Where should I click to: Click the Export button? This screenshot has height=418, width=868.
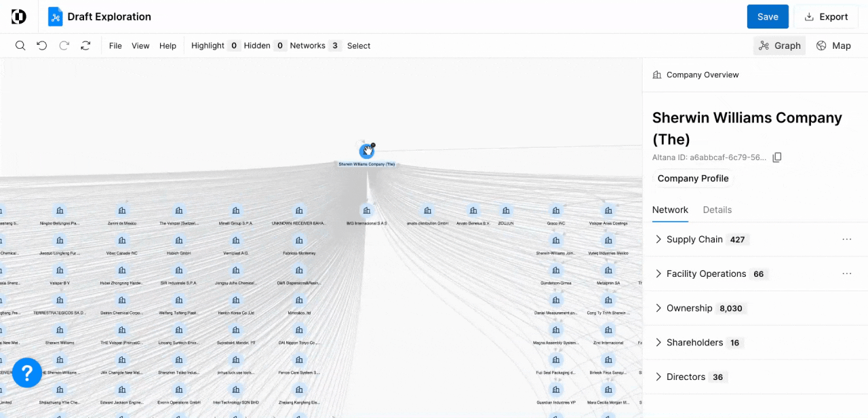[x=825, y=17]
